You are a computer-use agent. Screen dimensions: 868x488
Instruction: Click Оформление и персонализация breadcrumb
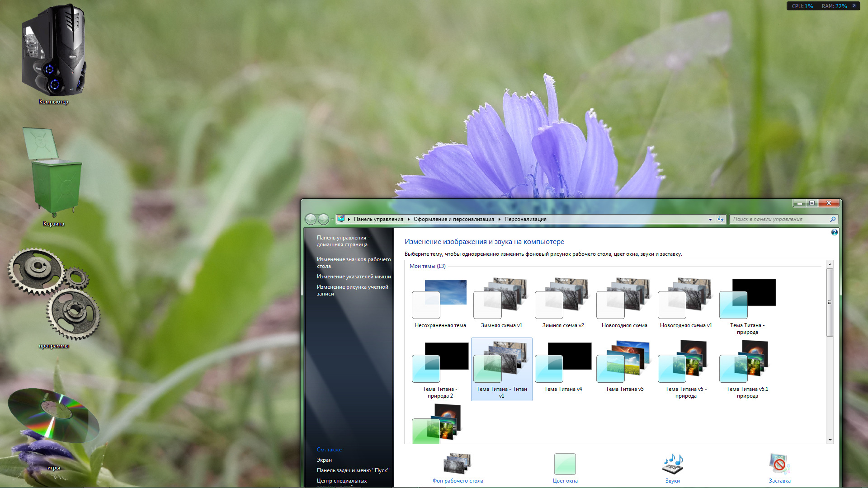(453, 219)
